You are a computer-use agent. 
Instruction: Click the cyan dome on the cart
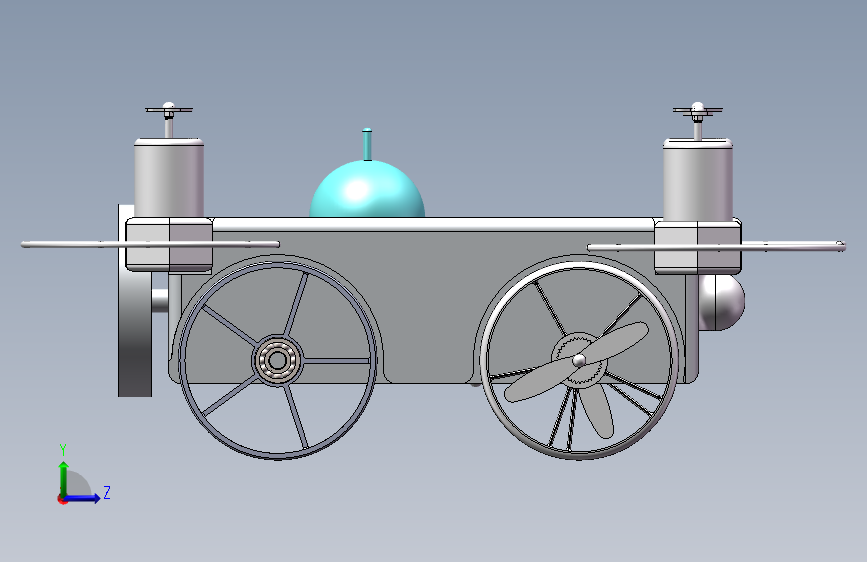coord(367,189)
